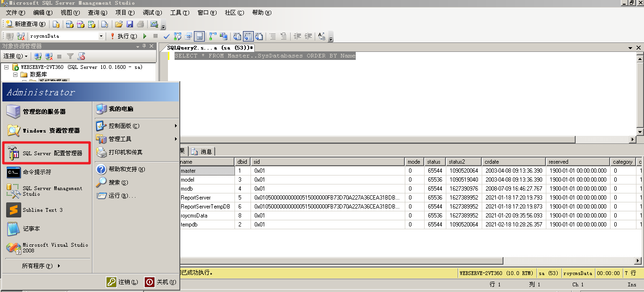Viewport: 644px width, 292px height.
Task: Open the roycmsData database dropdown
Action: click(x=101, y=36)
